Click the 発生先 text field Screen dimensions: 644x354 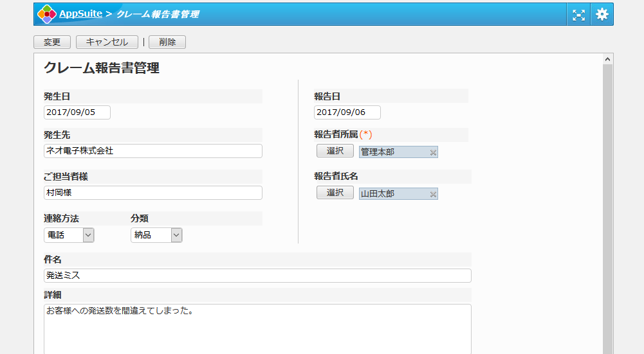[x=153, y=151]
